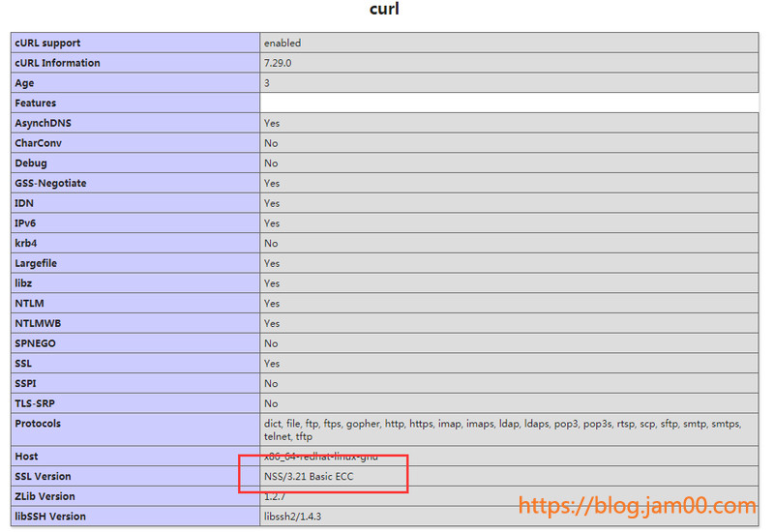Click the 'Features' header cell

36,103
